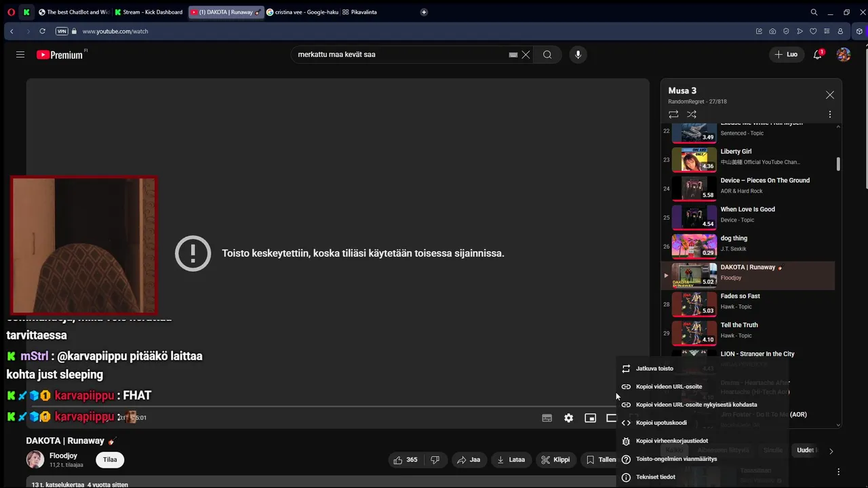Open the notifications bell
Screen dimensions: 868x488
point(818,54)
